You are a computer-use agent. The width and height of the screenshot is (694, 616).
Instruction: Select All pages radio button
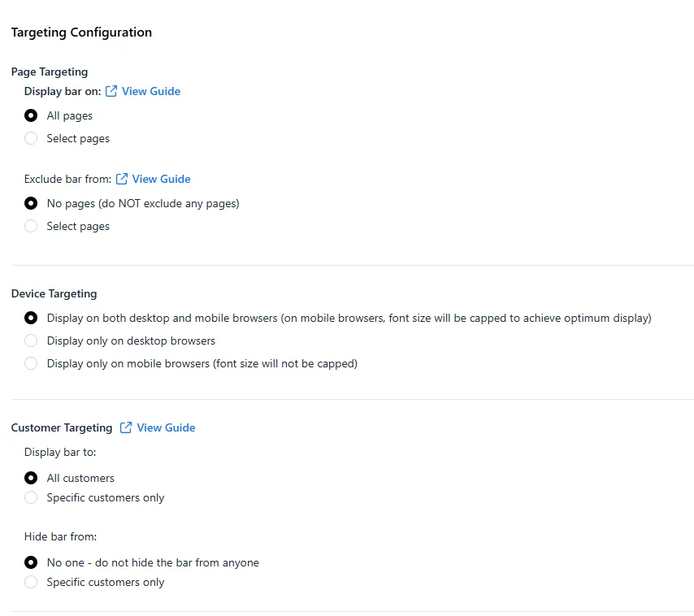pyautogui.click(x=31, y=115)
